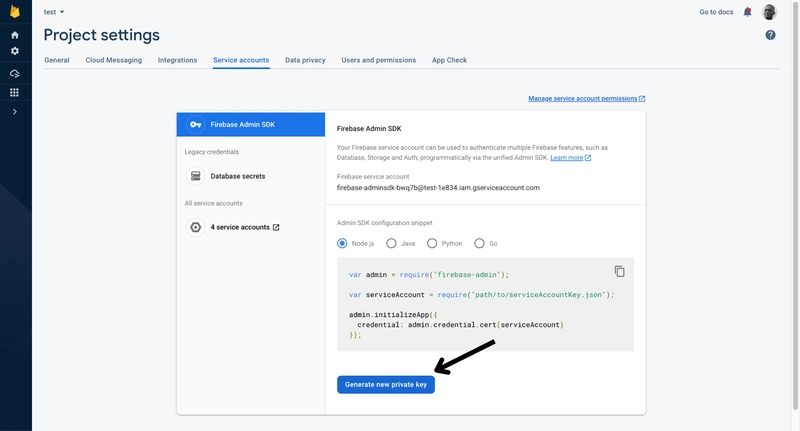The height and width of the screenshot is (431, 800).
Task: Click the service account email address text
Action: (438, 188)
